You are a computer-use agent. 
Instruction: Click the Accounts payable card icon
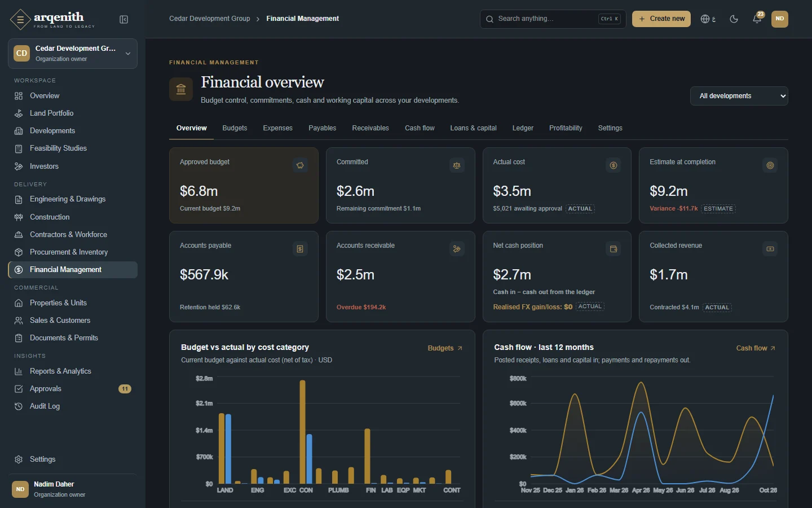click(x=300, y=249)
